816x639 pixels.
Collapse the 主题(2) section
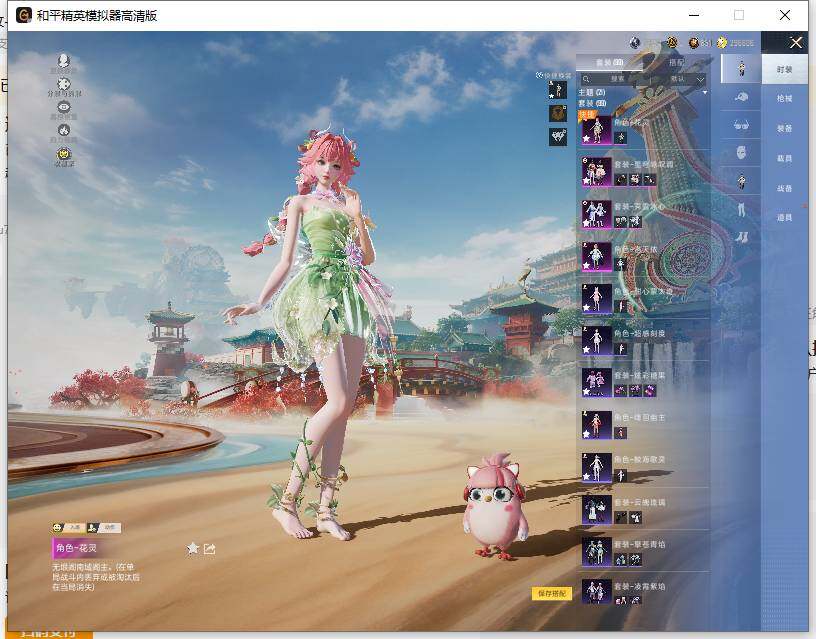pyautogui.click(x=590, y=92)
